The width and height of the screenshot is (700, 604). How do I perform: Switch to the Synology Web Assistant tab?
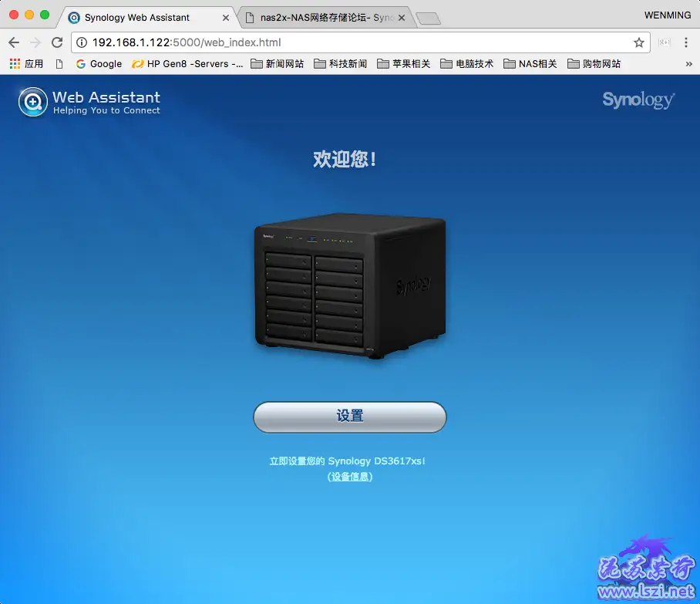(x=147, y=18)
